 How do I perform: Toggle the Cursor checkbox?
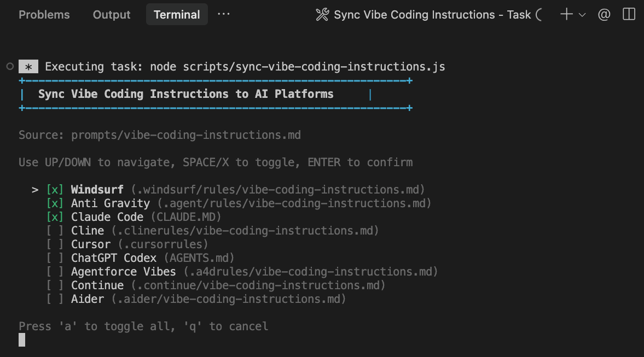(55, 244)
